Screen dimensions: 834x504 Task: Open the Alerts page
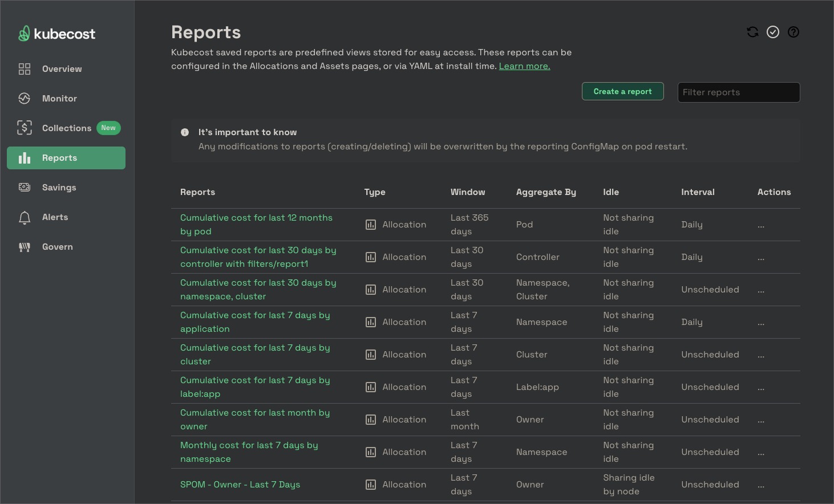pos(66,217)
